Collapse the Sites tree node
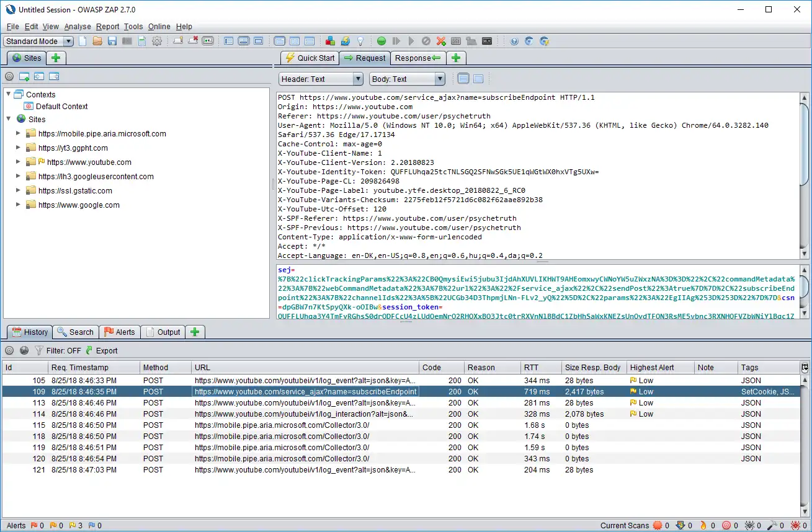Image resolution: width=812 pixels, height=532 pixels. (9, 119)
